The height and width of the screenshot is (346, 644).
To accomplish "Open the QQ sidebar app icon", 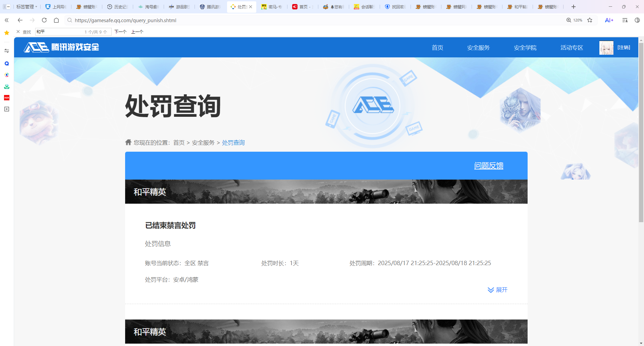I will click(x=6, y=63).
